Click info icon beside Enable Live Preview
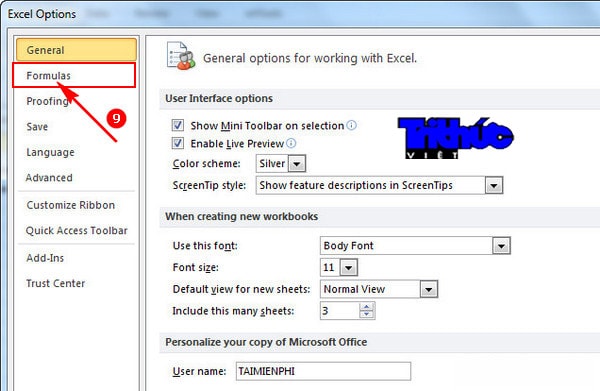The width and height of the screenshot is (600, 391). (x=291, y=143)
